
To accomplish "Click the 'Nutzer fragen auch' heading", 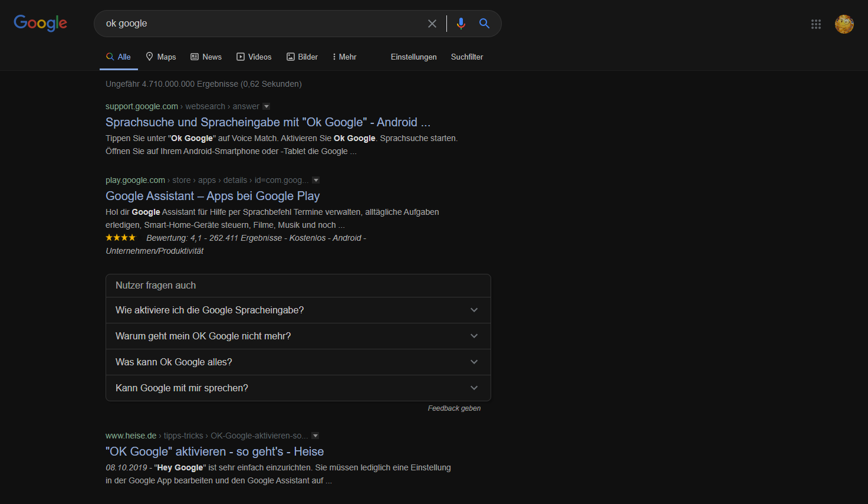I will pos(156,286).
